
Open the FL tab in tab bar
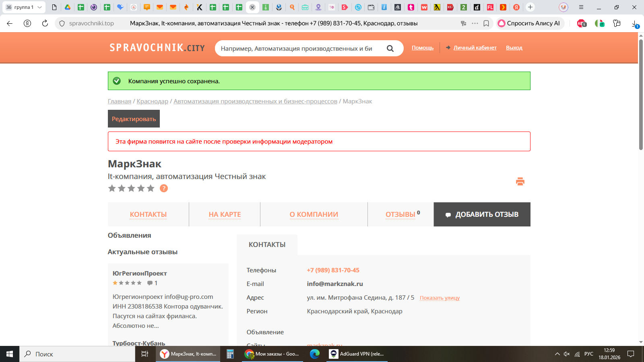pos(490,7)
